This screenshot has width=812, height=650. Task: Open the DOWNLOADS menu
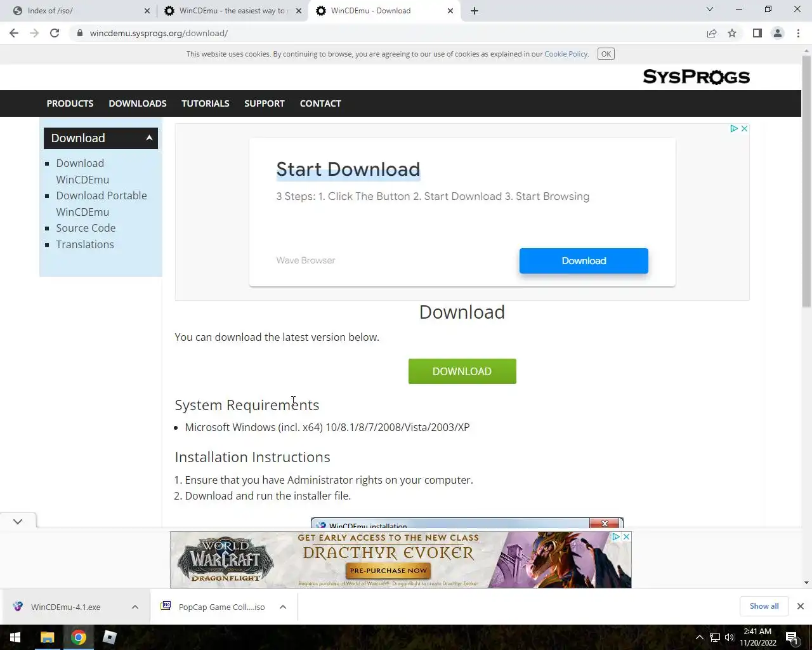(x=138, y=103)
